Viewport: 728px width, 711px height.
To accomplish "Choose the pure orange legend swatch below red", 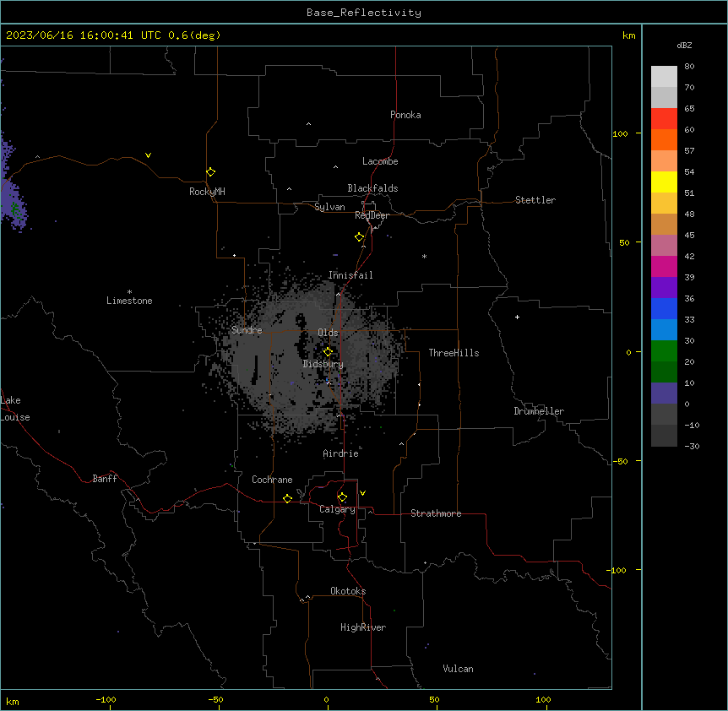I will point(664,139).
